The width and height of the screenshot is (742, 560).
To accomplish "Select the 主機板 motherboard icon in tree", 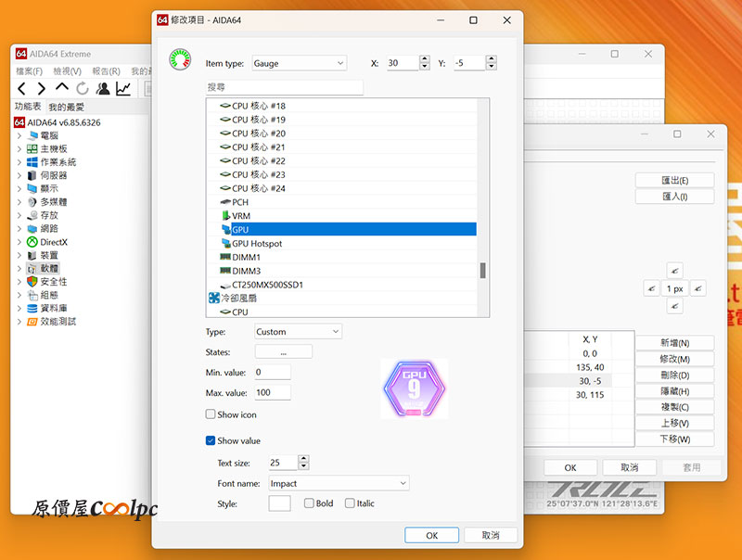I will [x=32, y=149].
